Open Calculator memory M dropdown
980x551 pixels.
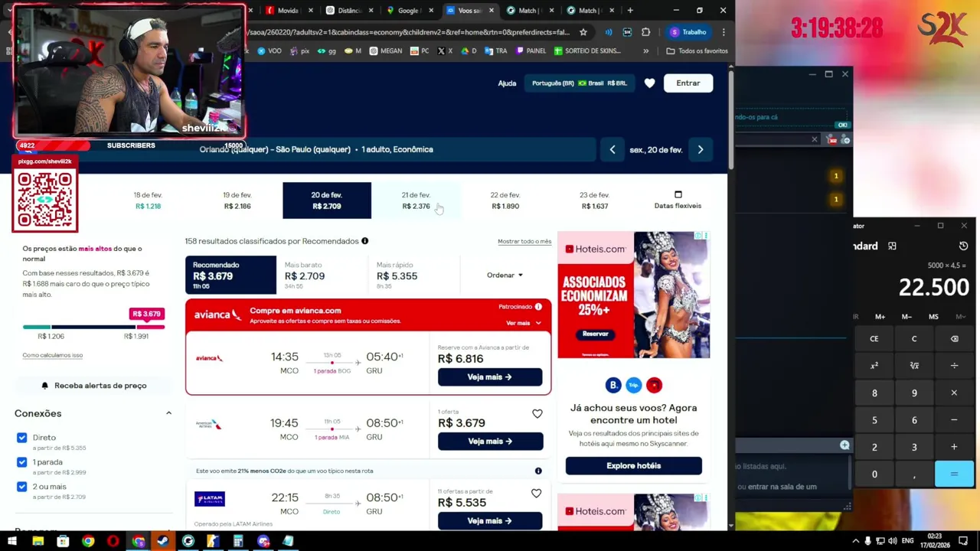tap(961, 317)
